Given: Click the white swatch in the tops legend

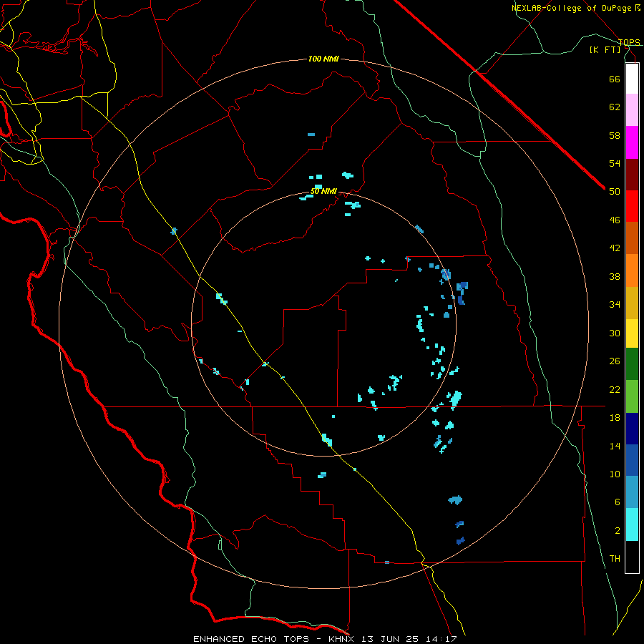Looking at the screenshot, I should (x=632, y=79).
